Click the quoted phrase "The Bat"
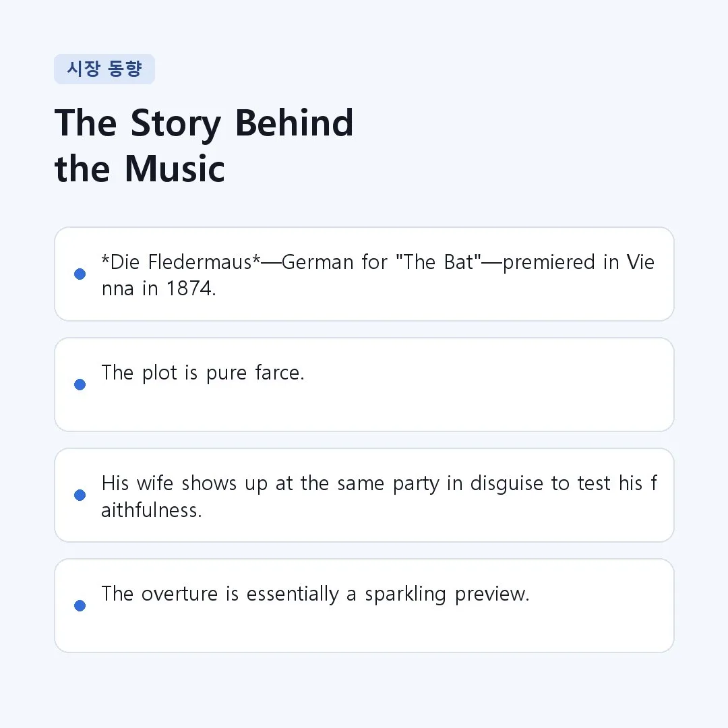The height and width of the screenshot is (728, 728). 438,262
